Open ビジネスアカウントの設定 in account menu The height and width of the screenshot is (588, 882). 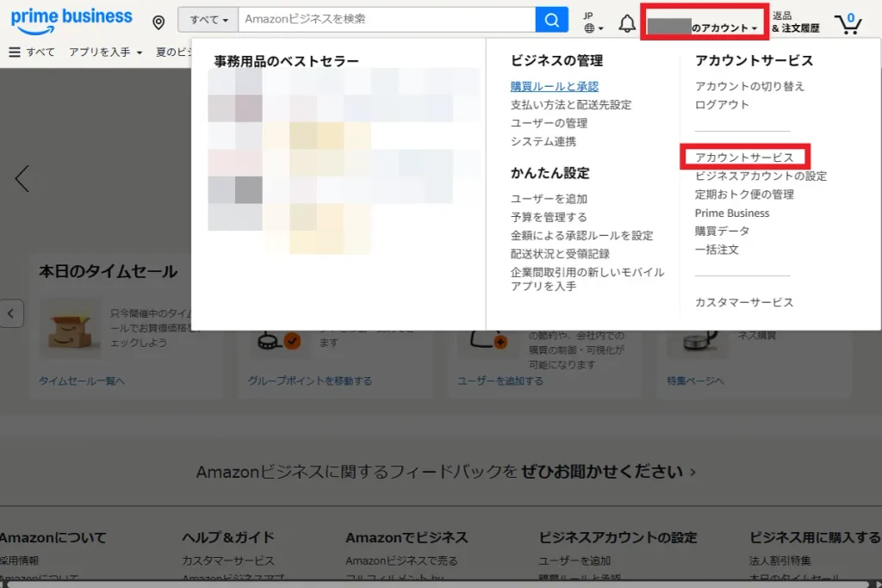[x=761, y=176]
